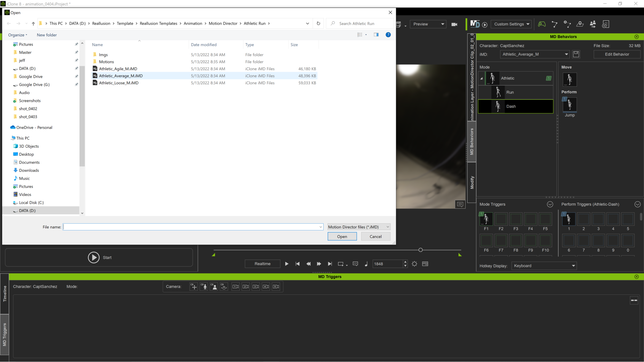Viewport: 644px width, 362px height.
Task: Toggle the music note audio icon
Action: pos(366,264)
